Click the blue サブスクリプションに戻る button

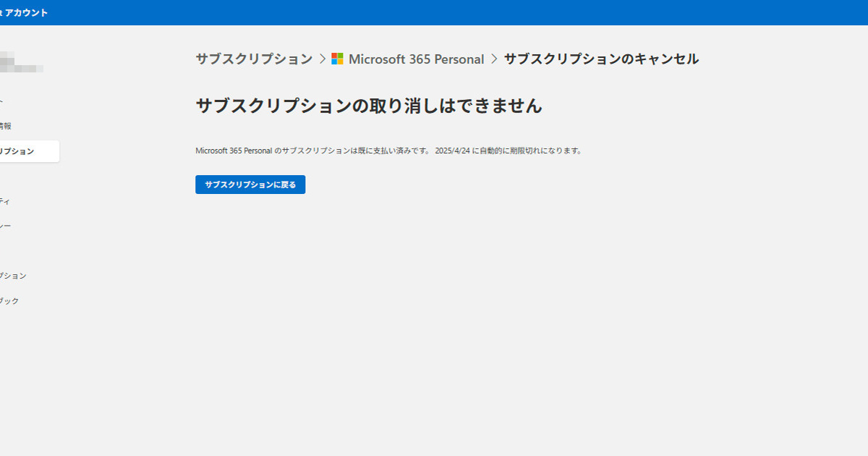[x=250, y=185]
